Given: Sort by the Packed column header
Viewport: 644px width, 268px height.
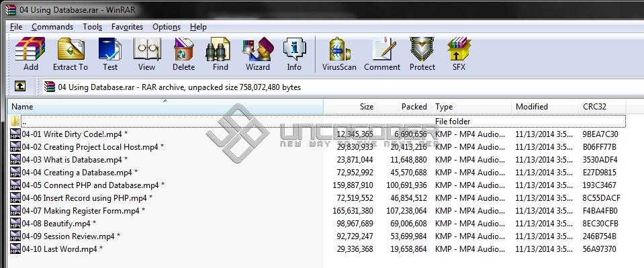Looking at the screenshot, I should (404, 106).
